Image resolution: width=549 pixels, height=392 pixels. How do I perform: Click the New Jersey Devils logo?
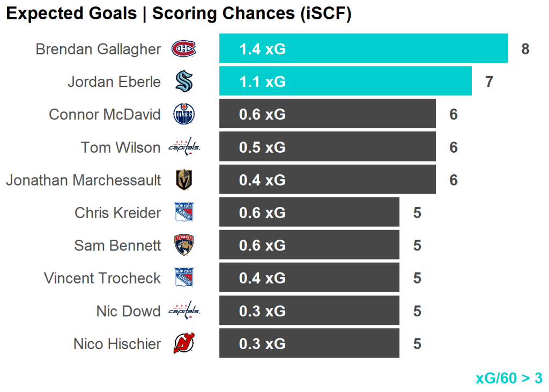tap(184, 344)
